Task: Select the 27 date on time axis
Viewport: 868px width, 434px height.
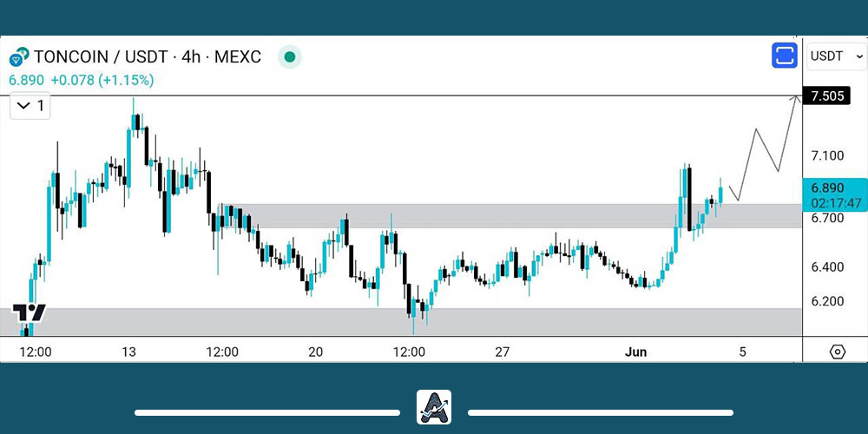Action: 502,352
